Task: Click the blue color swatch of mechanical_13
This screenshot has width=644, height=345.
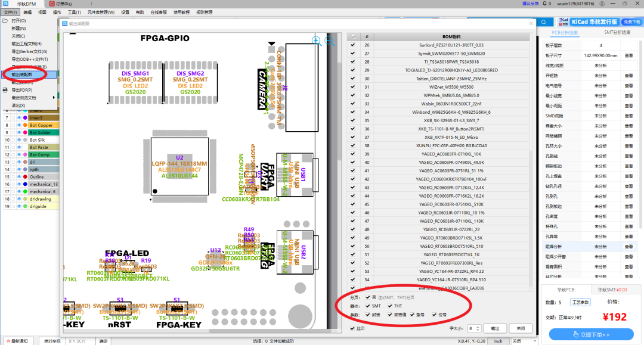Action: 25,184
